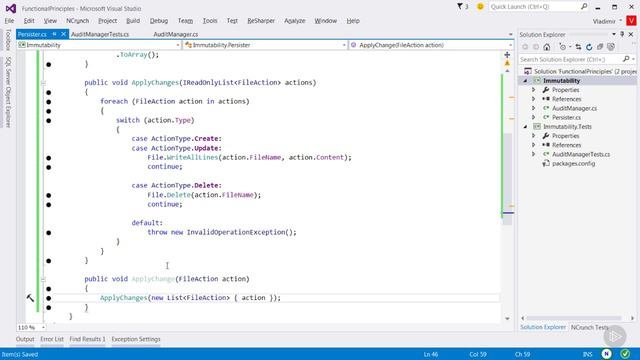Click the green checkmark status bar icon
The image size is (640, 360).
[x=625, y=354]
